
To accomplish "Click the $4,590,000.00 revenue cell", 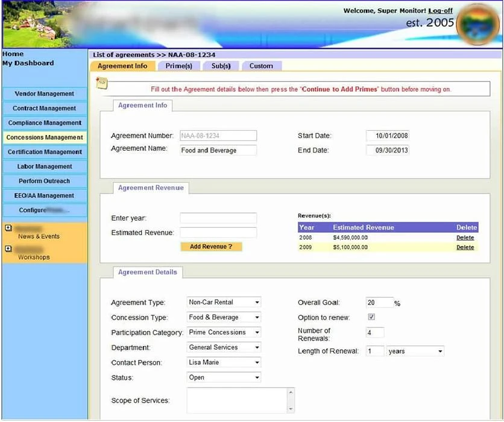I will [350, 238].
